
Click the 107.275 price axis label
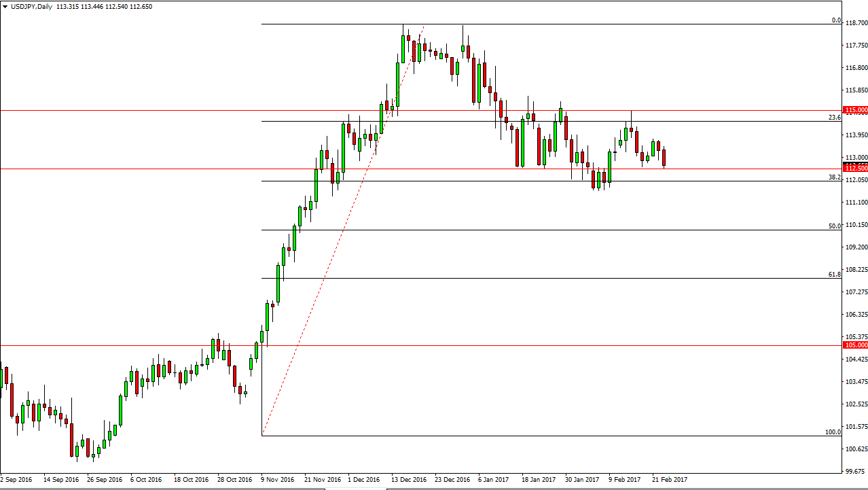tap(857, 292)
